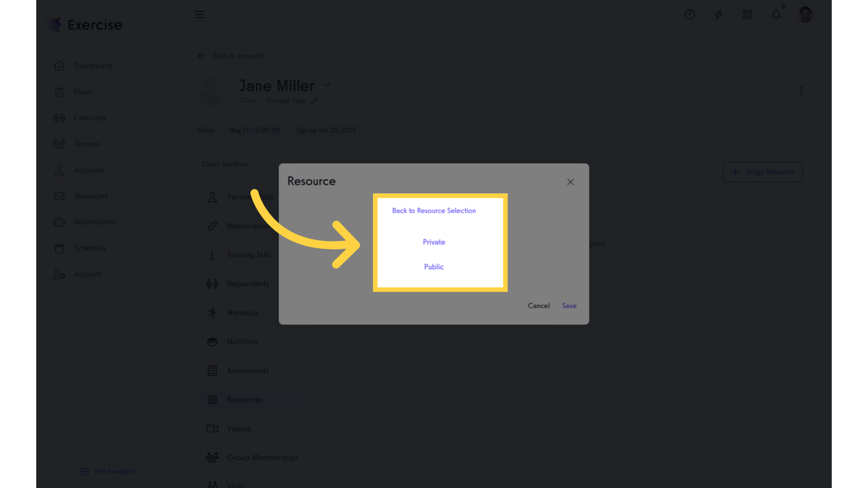Open the notifications bell
The height and width of the screenshot is (488, 868).
pyautogui.click(x=776, y=14)
